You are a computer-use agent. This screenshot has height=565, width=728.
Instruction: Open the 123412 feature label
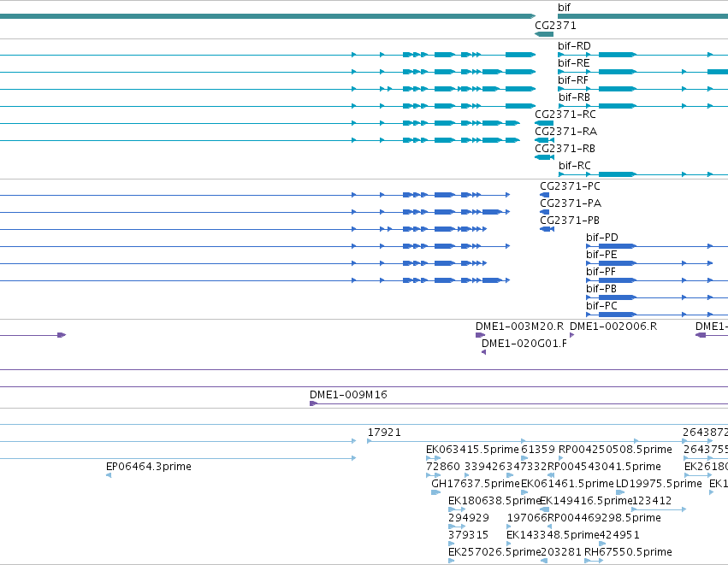click(x=651, y=501)
